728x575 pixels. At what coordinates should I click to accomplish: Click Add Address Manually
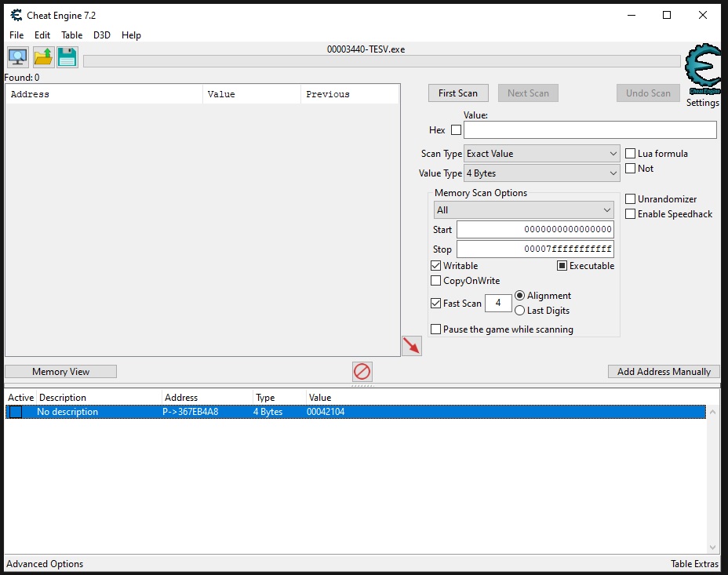click(664, 372)
